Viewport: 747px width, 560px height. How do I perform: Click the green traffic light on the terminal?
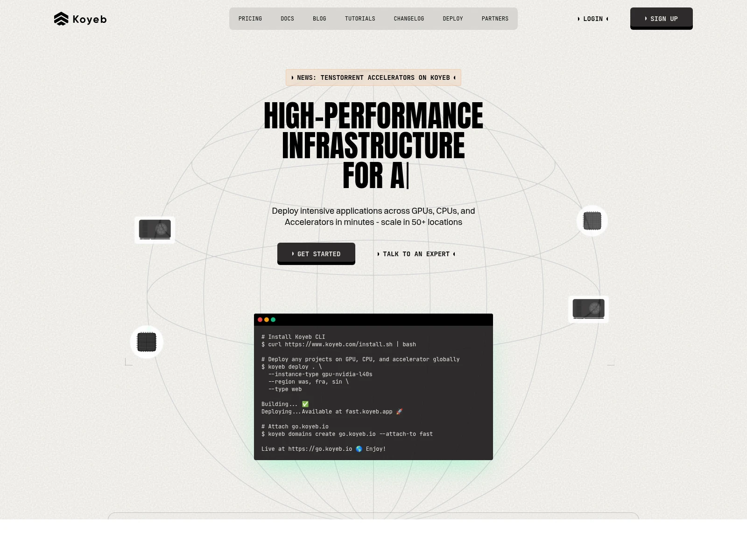coord(273,320)
